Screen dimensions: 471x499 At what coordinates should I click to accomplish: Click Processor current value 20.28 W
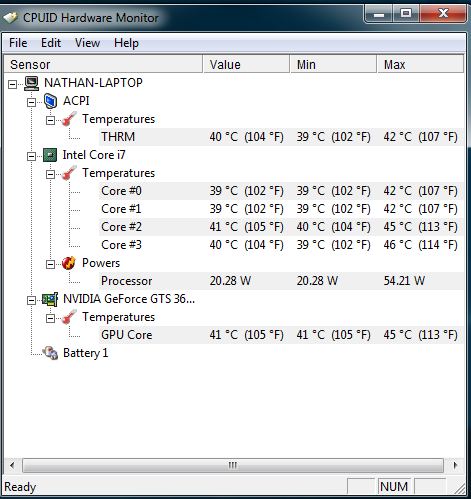pyautogui.click(x=230, y=281)
